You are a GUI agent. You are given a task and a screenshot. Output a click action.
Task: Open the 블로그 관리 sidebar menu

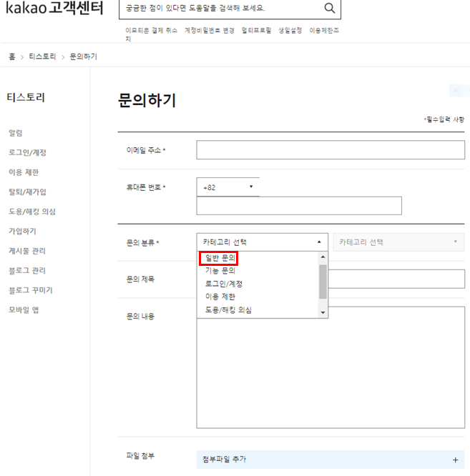tap(27, 270)
